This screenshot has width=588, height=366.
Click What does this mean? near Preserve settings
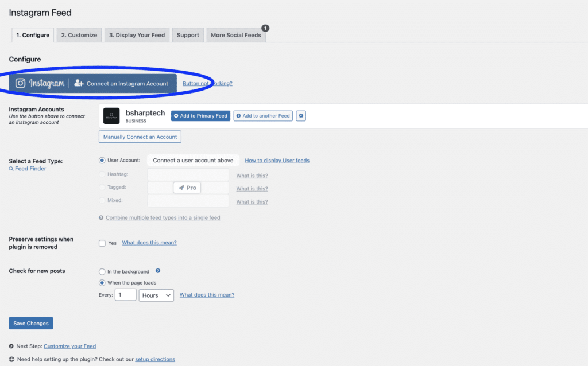[149, 243]
